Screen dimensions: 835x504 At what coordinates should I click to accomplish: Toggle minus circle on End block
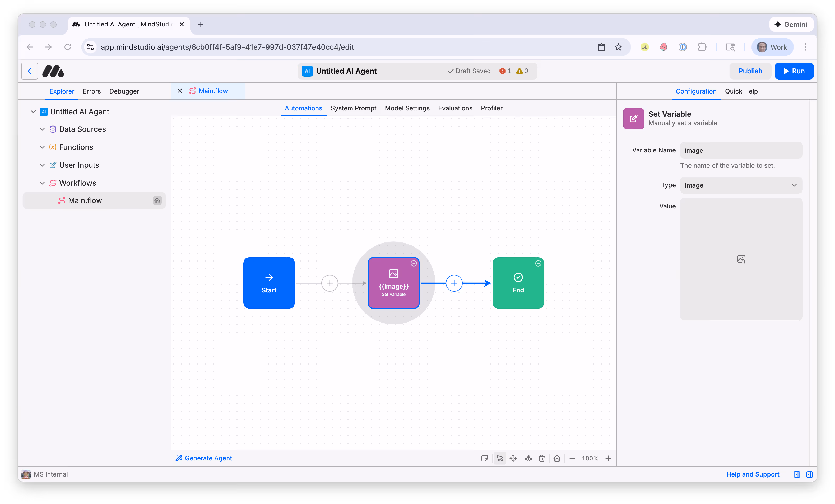[538, 263]
